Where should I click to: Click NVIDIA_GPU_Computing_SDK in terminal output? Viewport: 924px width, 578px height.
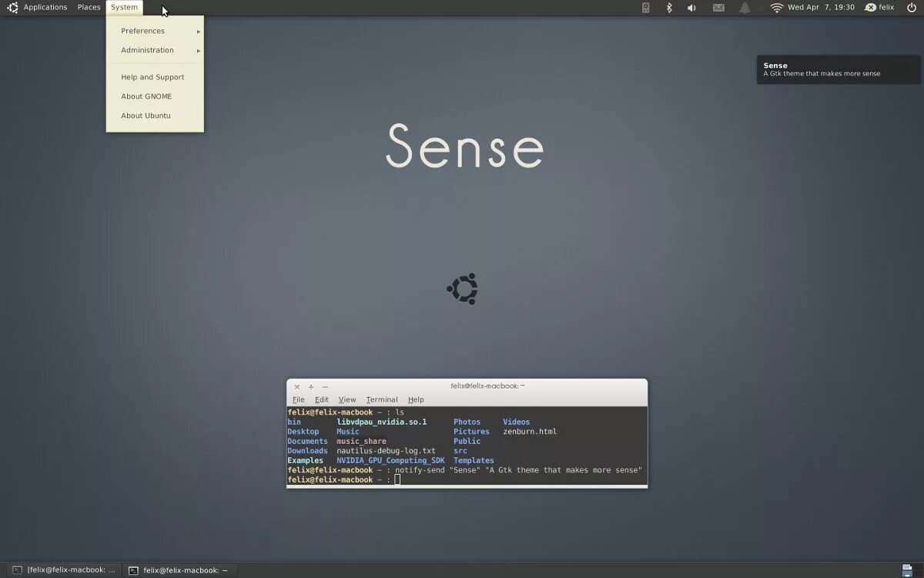[x=390, y=461]
